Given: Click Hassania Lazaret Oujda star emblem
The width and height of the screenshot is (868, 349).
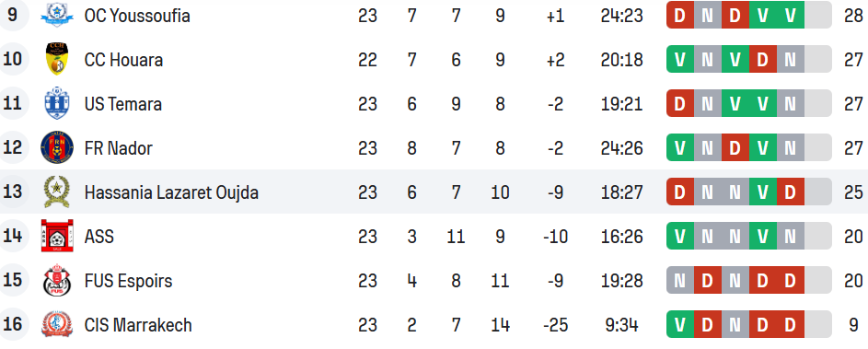Looking at the screenshot, I should tap(57, 192).
